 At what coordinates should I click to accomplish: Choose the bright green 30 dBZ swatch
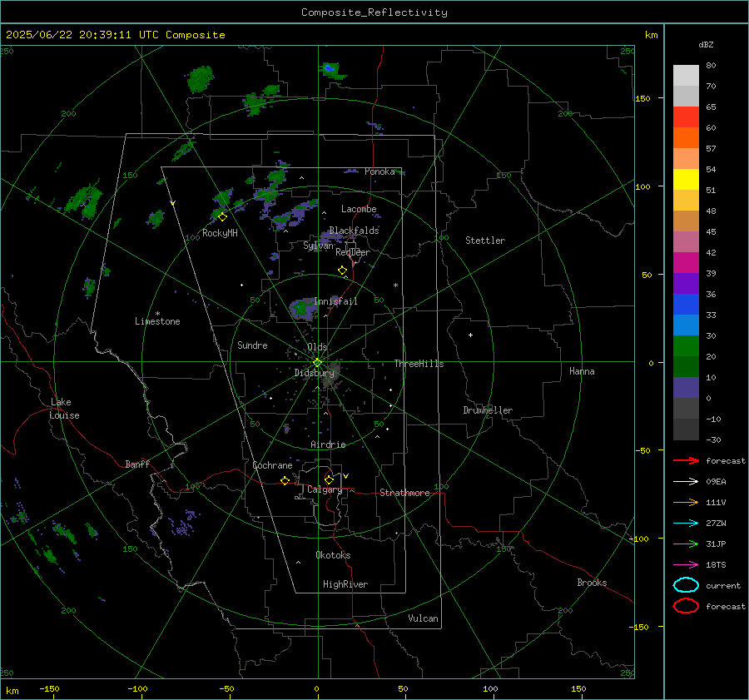tap(686, 345)
